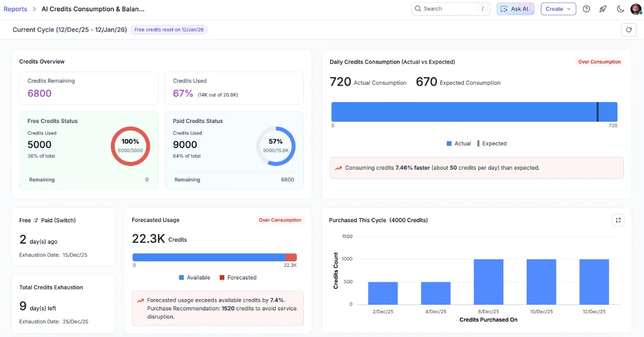Click Credits Overview heading
The height and width of the screenshot is (337, 644).
coord(42,62)
